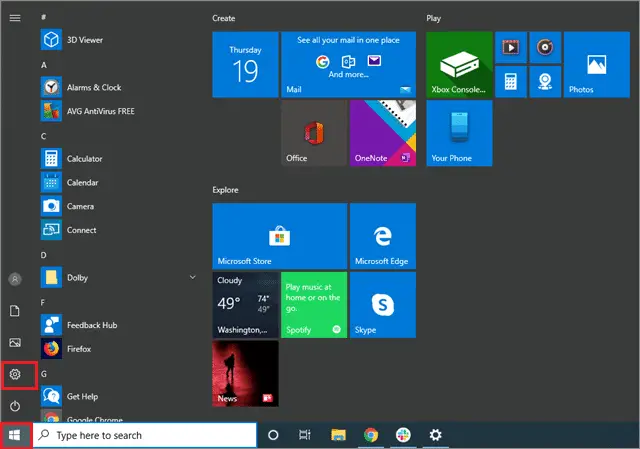Open the Get Help app
The height and width of the screenshot is (449, 640).
[118, 396]
